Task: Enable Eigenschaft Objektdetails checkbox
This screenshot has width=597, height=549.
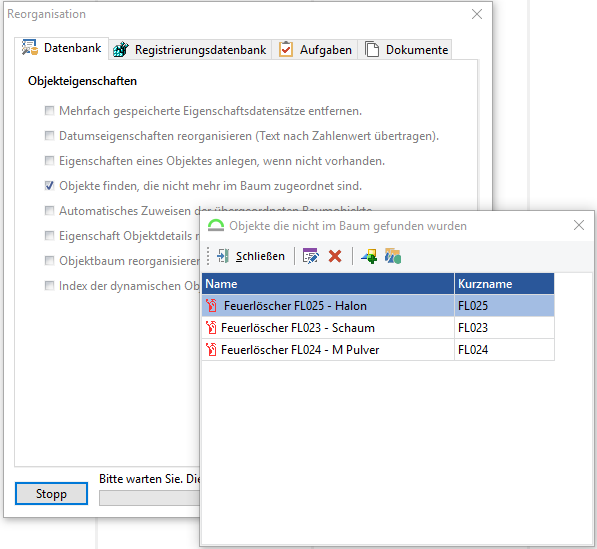Action: point(49,236)
